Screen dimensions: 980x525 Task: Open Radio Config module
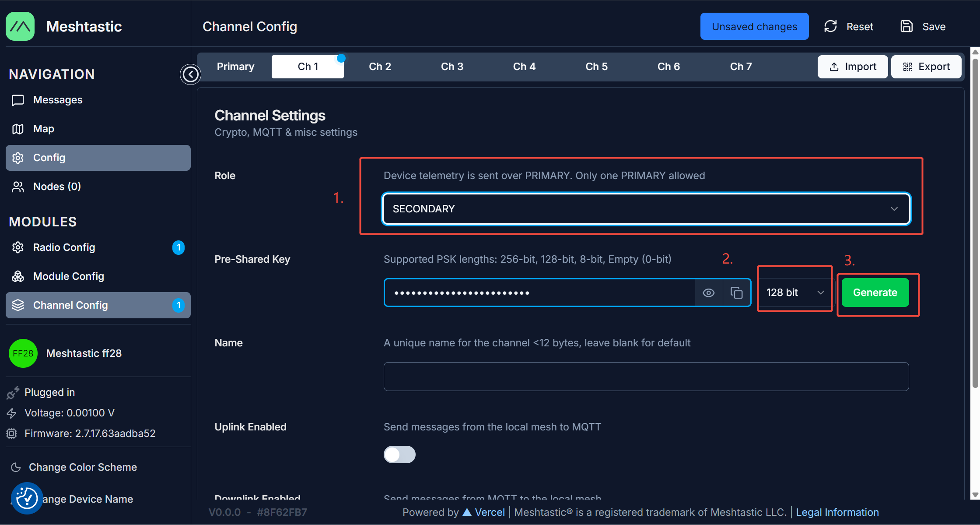(64, 247)
